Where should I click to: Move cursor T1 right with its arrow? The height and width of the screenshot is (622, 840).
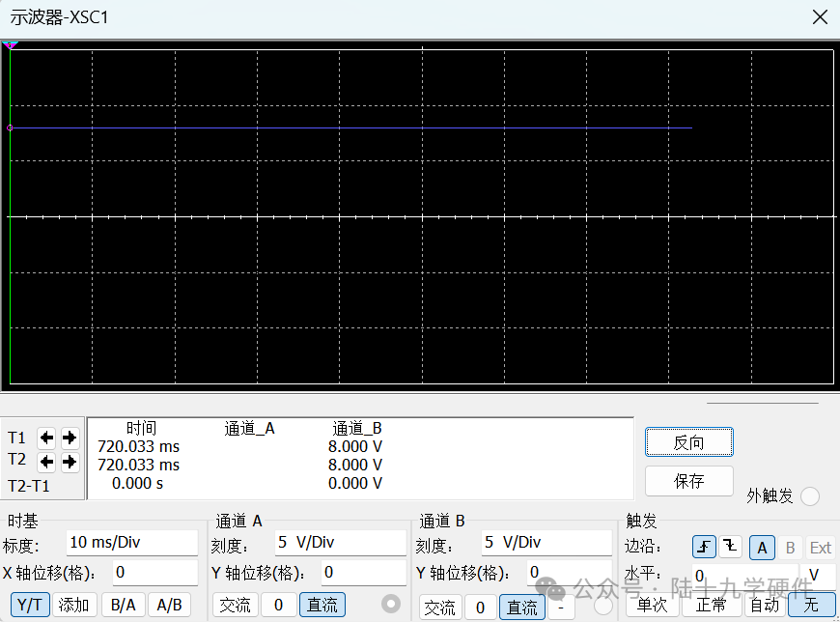point(70,438)
